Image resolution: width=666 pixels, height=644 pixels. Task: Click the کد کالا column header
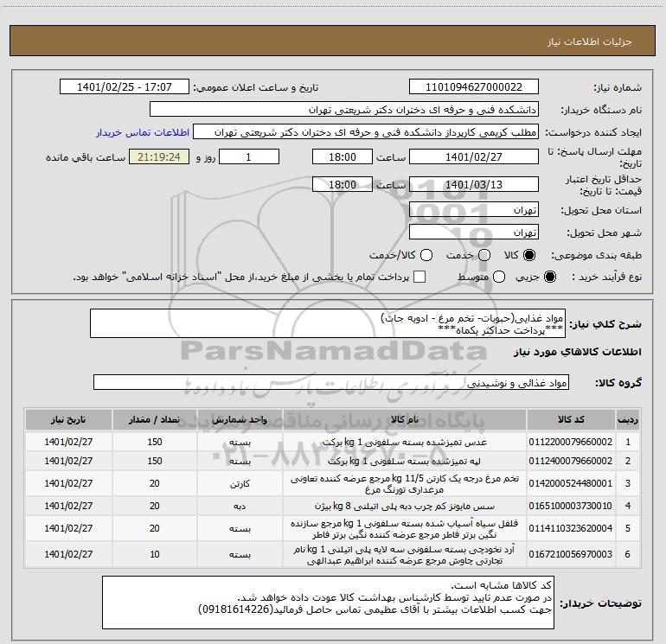571,420
